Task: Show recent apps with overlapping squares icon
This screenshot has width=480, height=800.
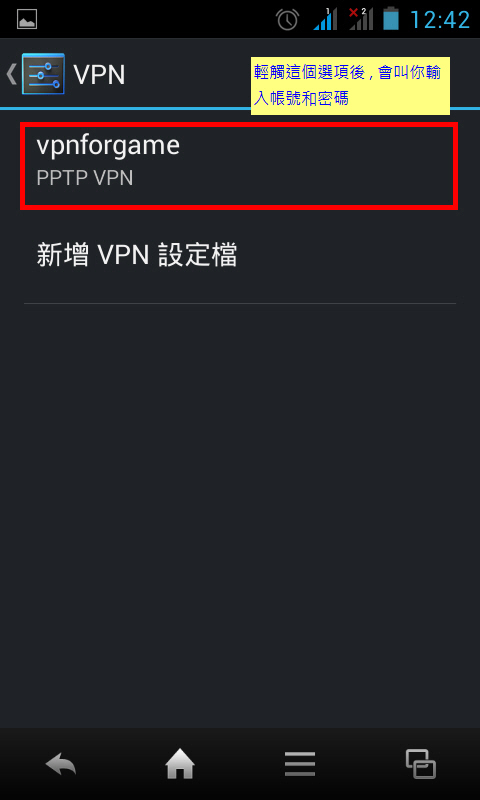Action: coord(421,764)
